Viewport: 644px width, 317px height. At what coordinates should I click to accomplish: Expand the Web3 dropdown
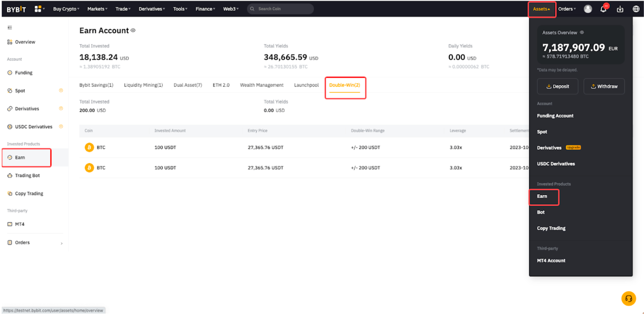click(231, 9)
